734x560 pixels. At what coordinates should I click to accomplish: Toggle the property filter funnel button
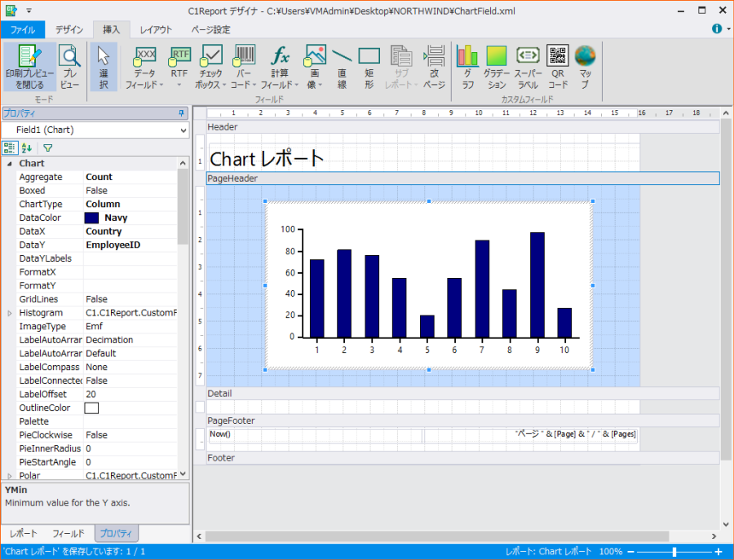point(47,148)
